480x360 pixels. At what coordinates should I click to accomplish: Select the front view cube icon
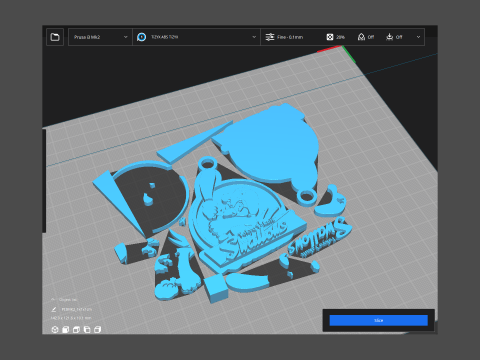coord(66,330)
